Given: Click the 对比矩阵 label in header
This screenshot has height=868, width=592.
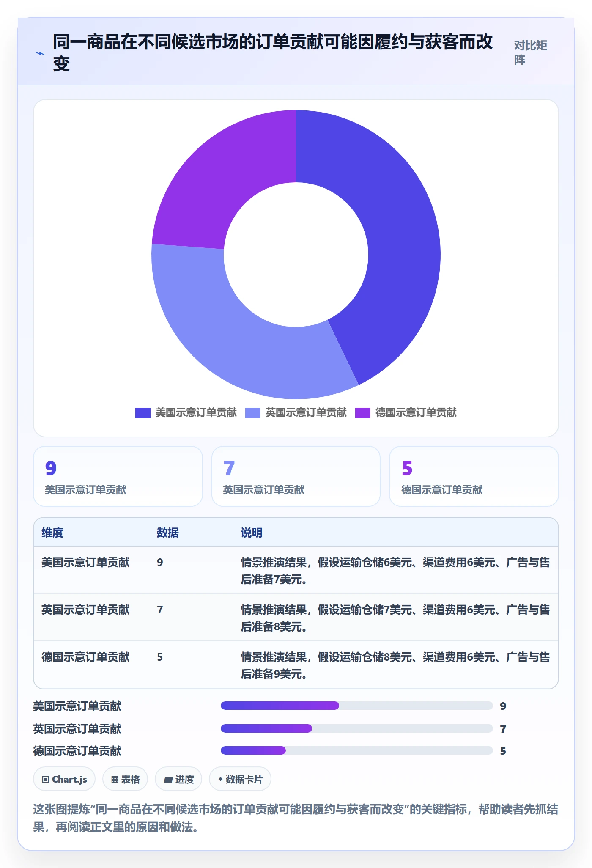Looking at the screenshot, I should click(531, 53).
